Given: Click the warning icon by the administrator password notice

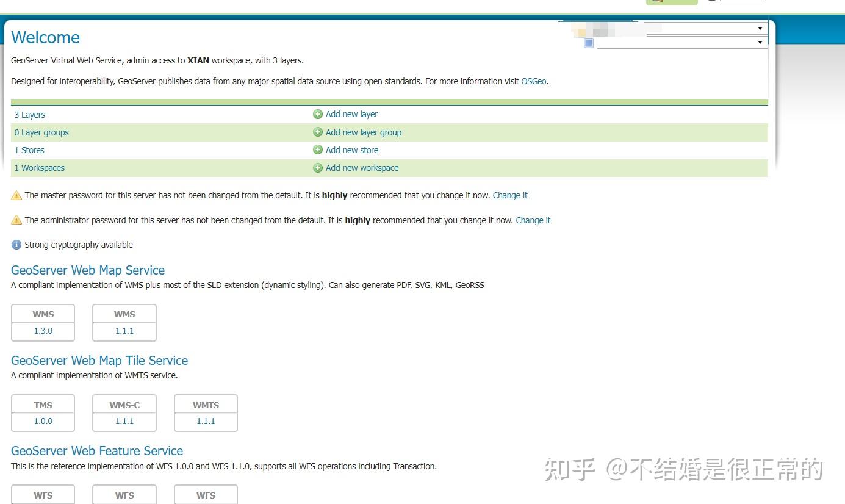Looking at the screenshot, I should point(16,220).
